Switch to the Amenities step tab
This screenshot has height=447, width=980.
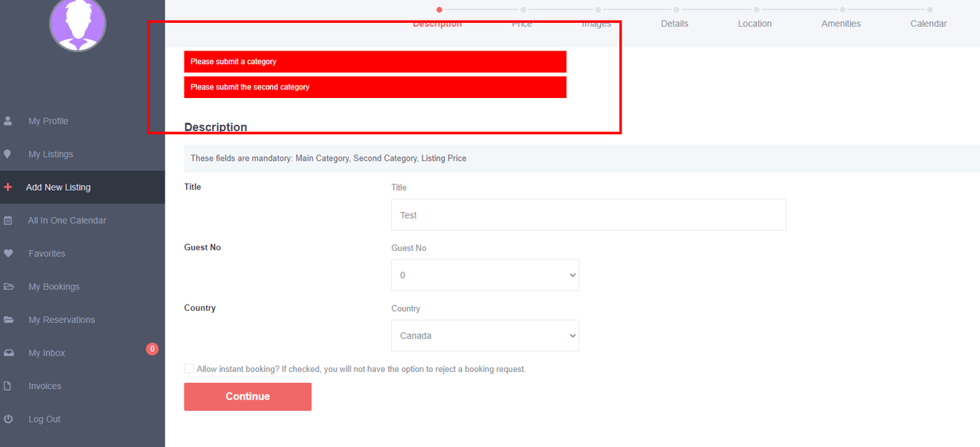point(841,24)
